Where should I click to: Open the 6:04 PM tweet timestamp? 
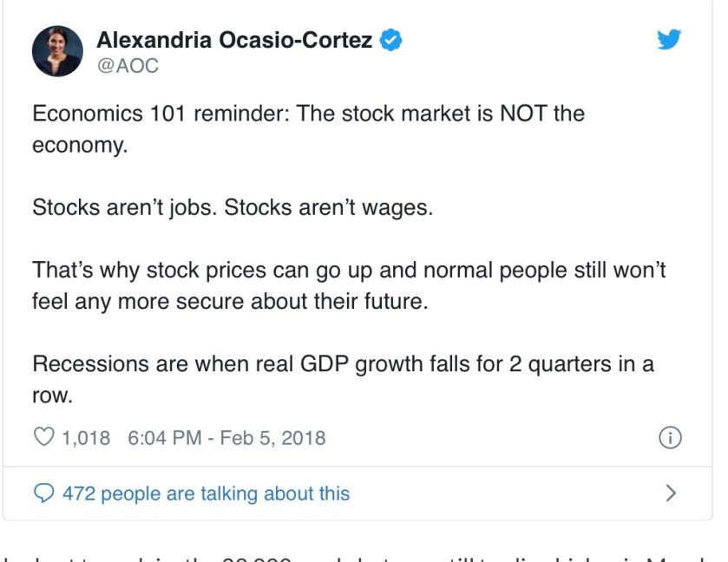coord(165,437)
